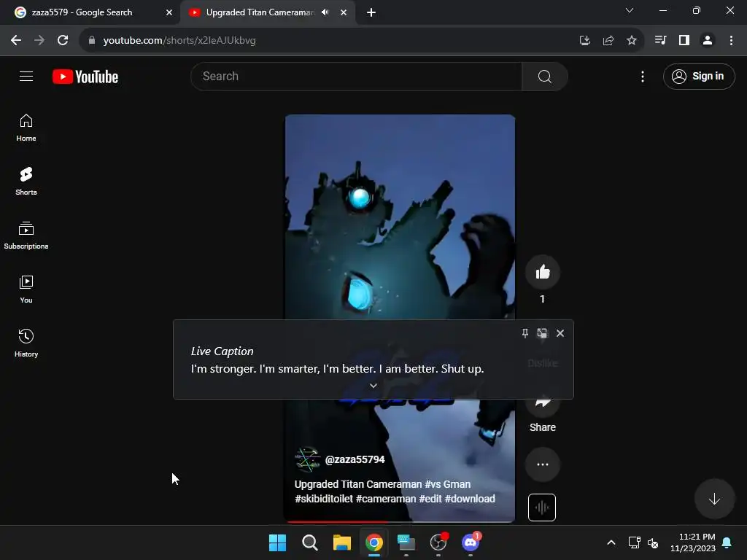The width and height of the screenshot is (747, 560).
Task: Open the short's more actions ellipsis
Action: (542, 464)
